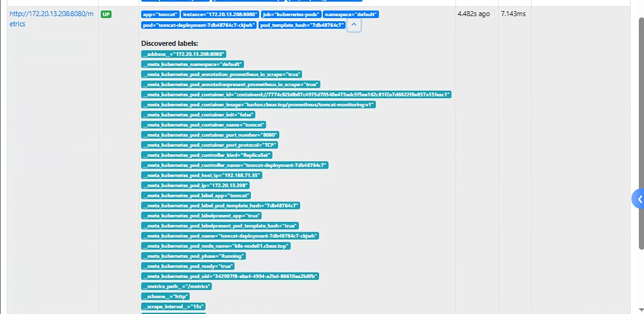Screen dimensions: 644x314
Task: Select the pod_host_ip="192.168.71.35" label
Action: (202, 175)
